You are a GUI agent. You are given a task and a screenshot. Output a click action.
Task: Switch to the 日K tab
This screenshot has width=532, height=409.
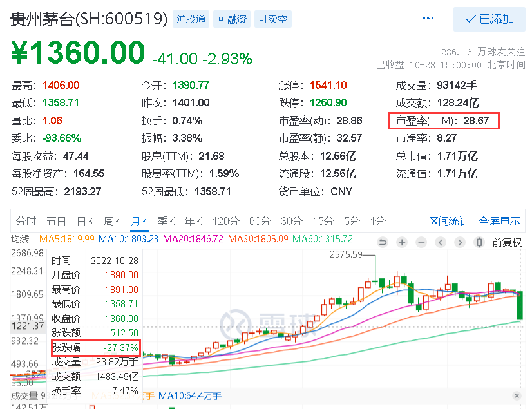(85, 222)
